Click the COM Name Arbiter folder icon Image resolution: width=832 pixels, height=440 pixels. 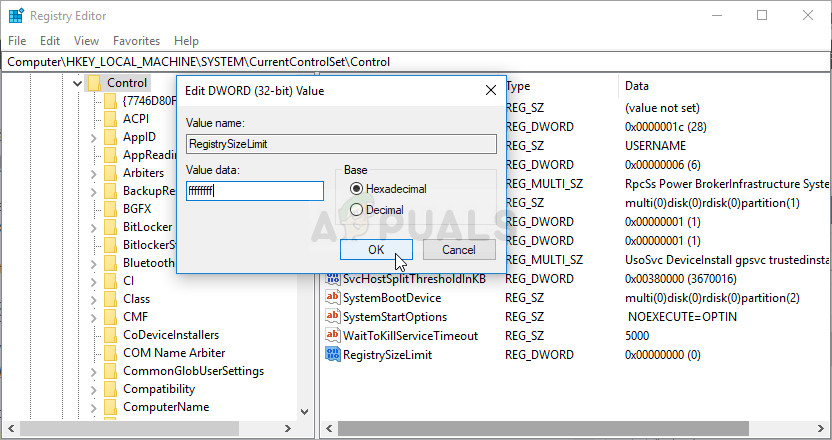point(110,353)
